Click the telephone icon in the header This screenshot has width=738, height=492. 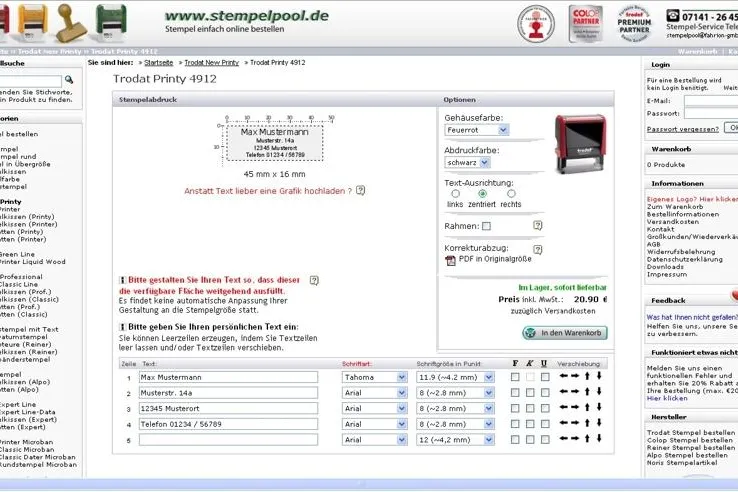[x=673, y=16]
